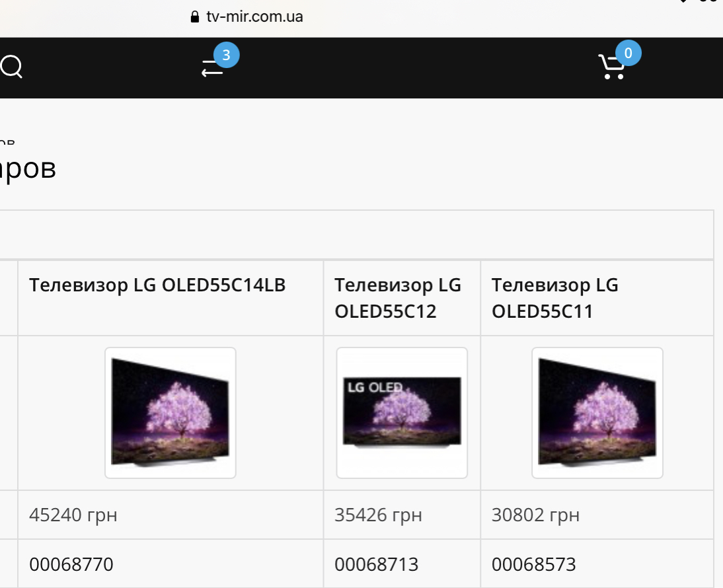Open the product comparison arrows icon
The image size is (723, 588).
[212, 69]
